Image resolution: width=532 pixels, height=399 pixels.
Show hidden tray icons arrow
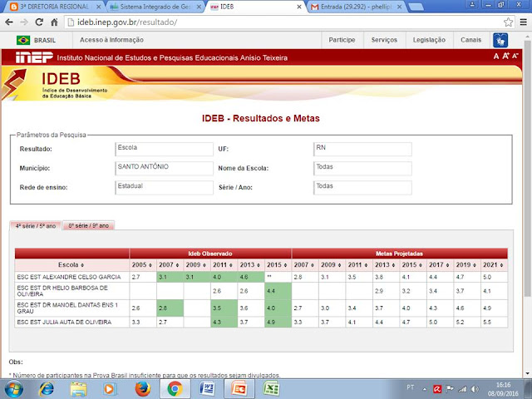point(425,389)
